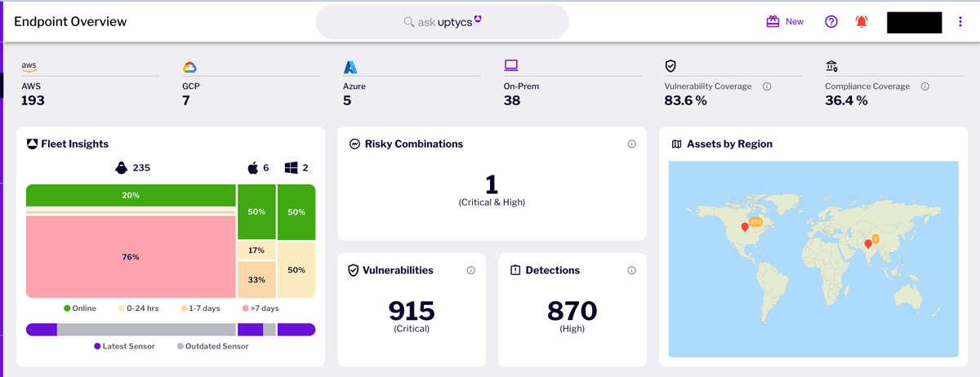
Task: Show Vulnerability Coverage info tooltip icon
Action: 767,86
